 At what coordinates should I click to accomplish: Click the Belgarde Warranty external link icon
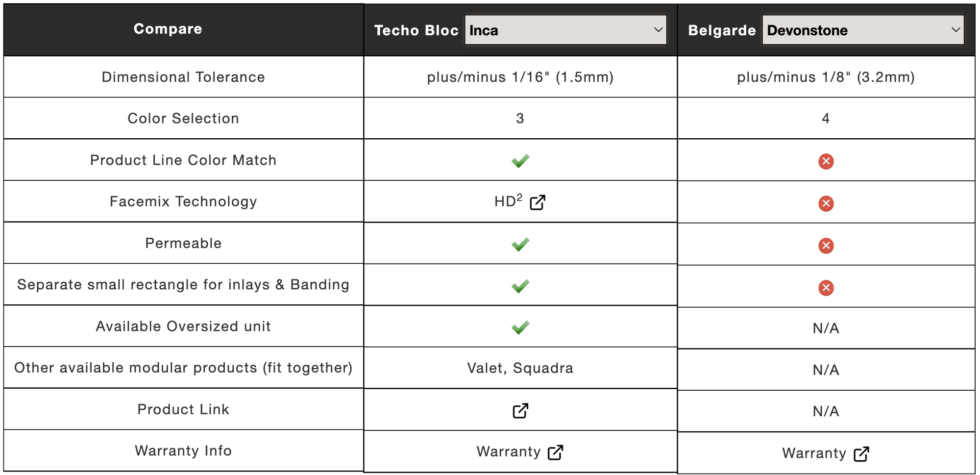click(861, 454)
